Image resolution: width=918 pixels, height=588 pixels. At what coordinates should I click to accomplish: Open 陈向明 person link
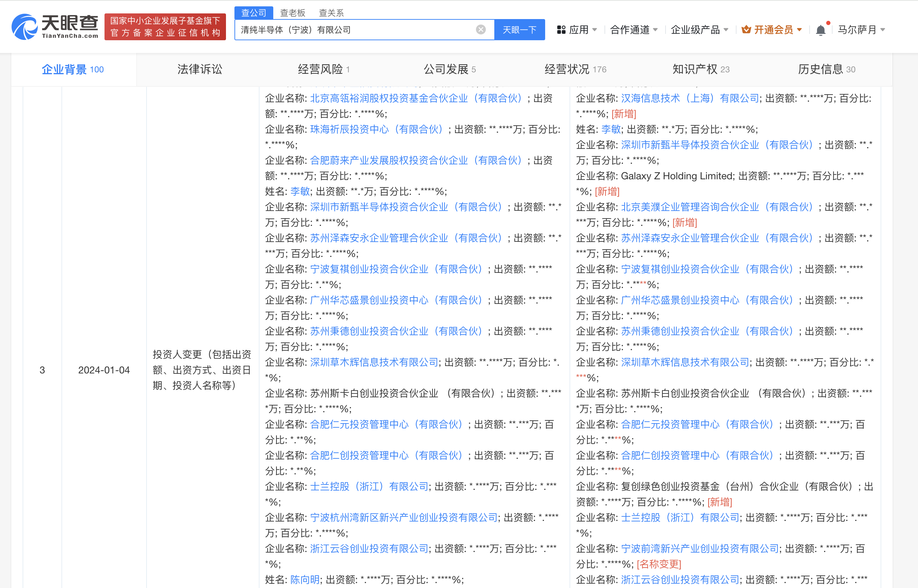(305, 580)
